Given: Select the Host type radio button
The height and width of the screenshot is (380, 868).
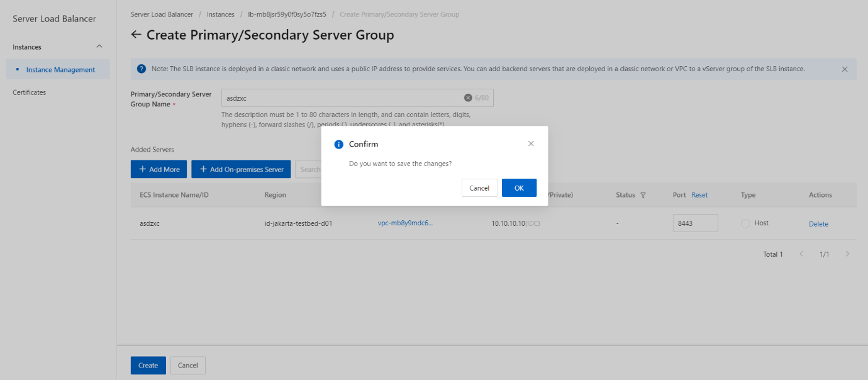Looking at the screenshot, I should click(x=745, y=223).
